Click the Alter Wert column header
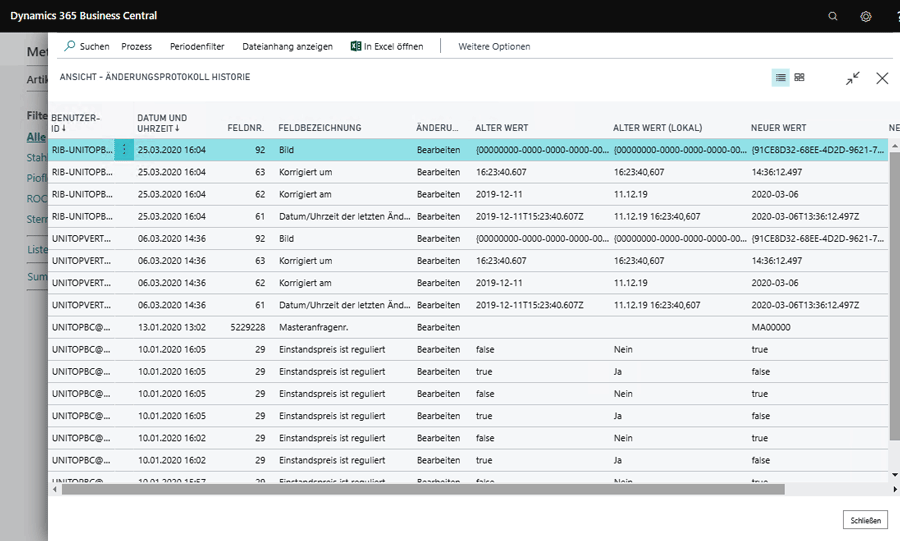This screenshot has height=541, width=900. point(502,128)
